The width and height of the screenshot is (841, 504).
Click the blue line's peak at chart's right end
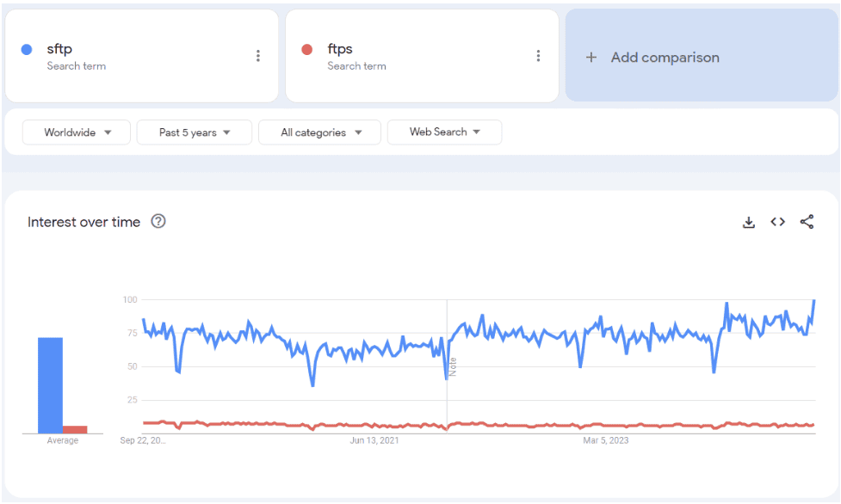point(813,301)
